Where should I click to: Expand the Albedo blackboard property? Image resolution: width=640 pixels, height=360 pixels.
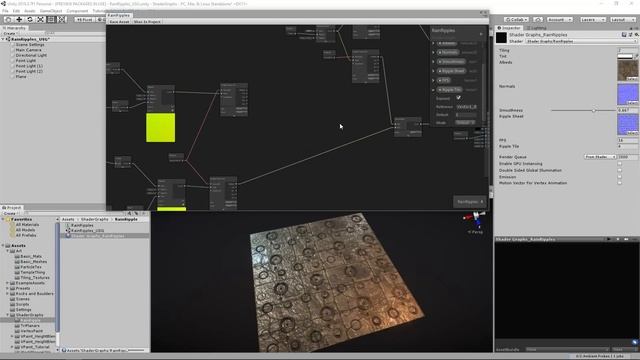(x=433, y=43)
